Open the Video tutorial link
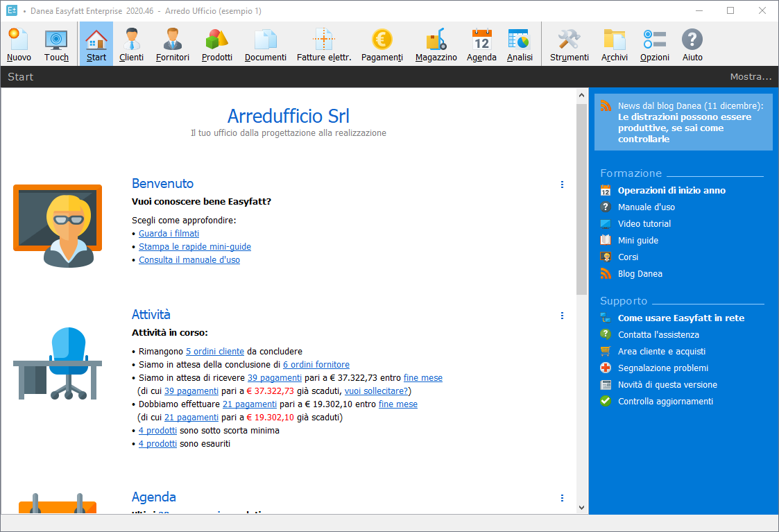Image resolution: width=779 pixels, height=532 pixels. [644, 224]
